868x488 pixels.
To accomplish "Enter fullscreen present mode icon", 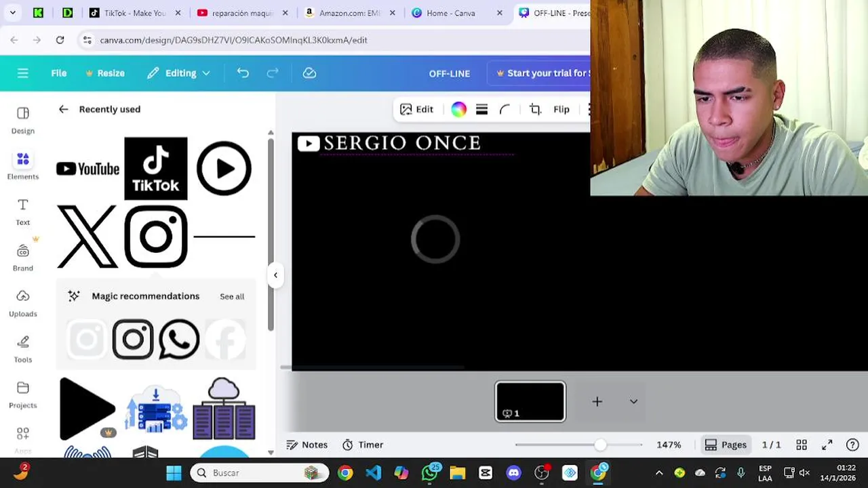I will (x=827, y=445).
